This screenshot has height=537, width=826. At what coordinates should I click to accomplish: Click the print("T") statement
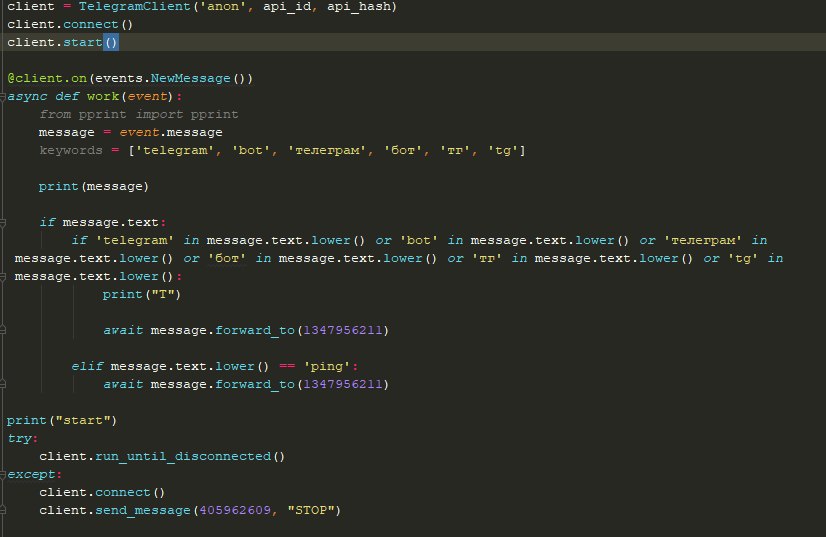(x=142, y=294)
